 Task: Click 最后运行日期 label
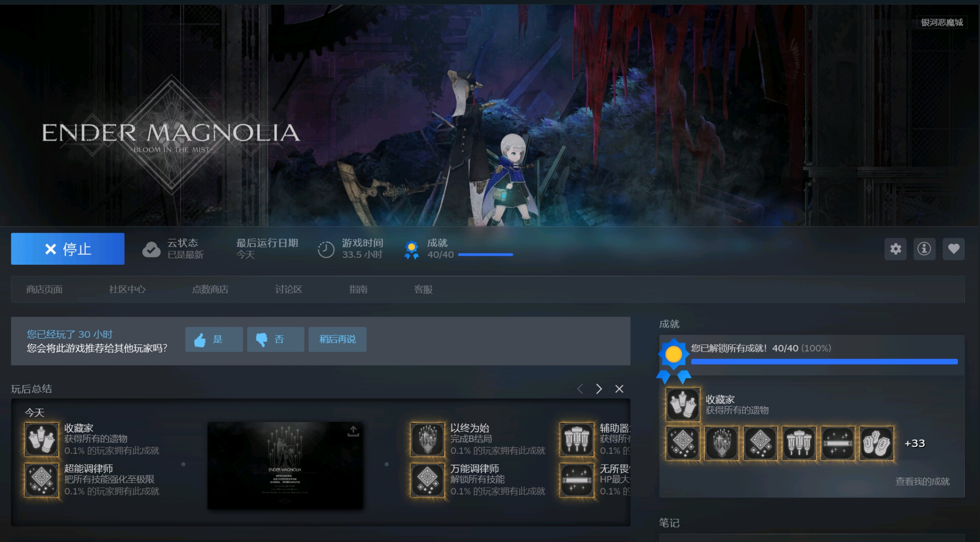click(x=267, y=243)
